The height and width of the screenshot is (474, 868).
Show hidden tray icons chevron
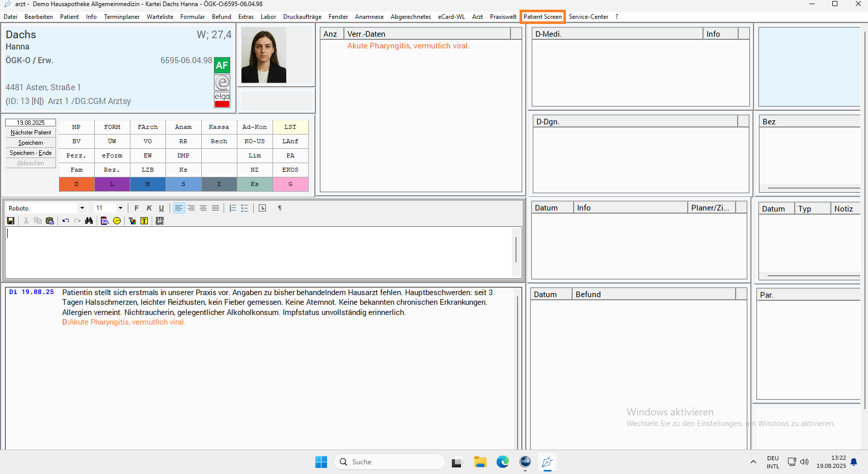coord(753,462)
